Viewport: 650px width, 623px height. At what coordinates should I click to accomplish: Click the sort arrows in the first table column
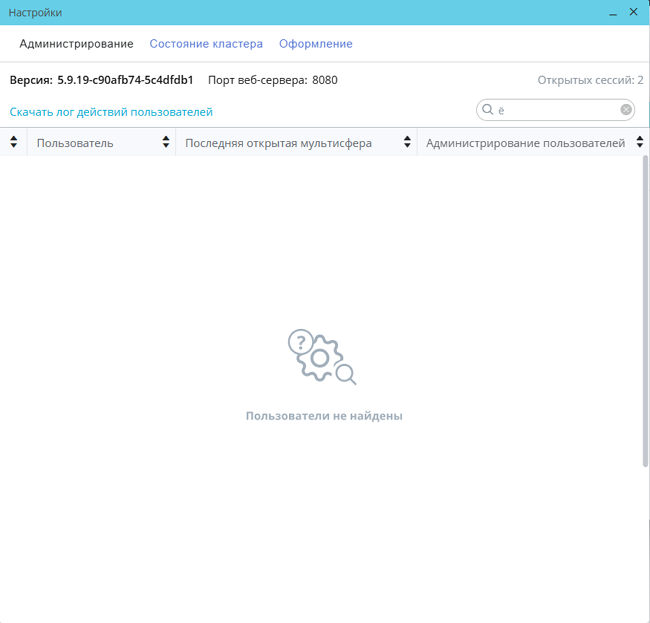(13, 143)
